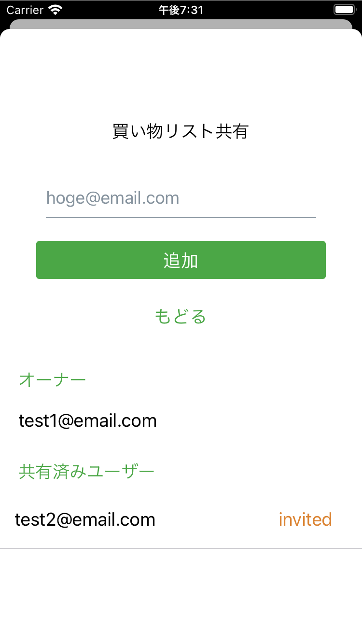Tap the battery icon in status bar
This screenshot has height=644, width=362.
[x=344, y=10]
